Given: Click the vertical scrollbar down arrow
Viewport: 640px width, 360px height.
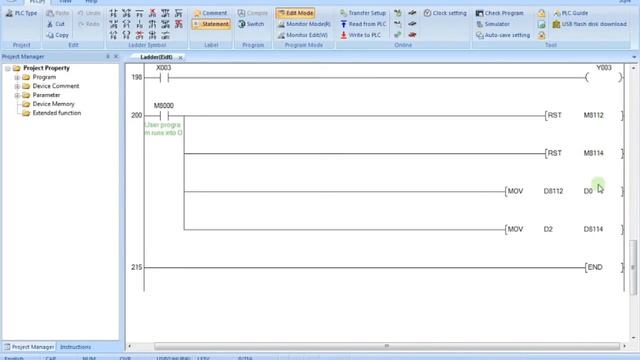Looking at the screenshot, I should [x=633, y=338].
